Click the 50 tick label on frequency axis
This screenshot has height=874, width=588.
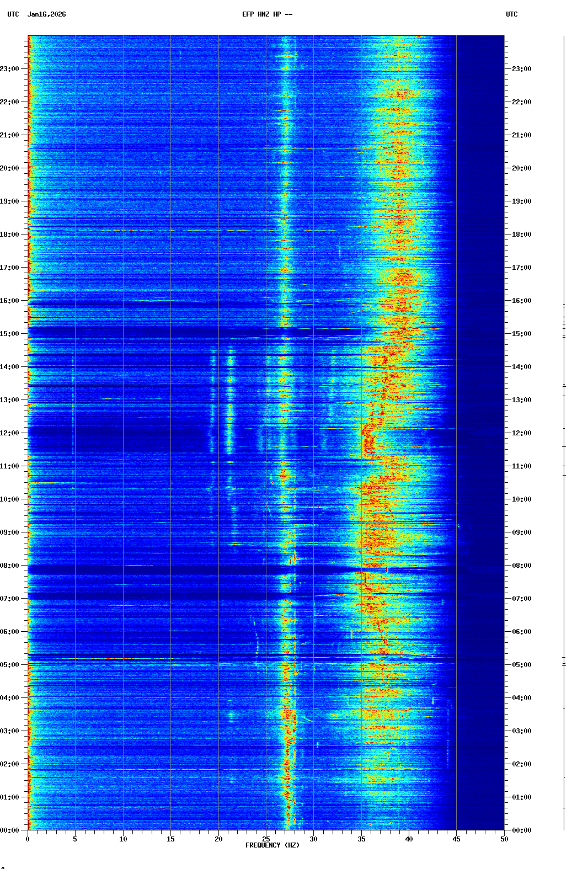[504, 839]
